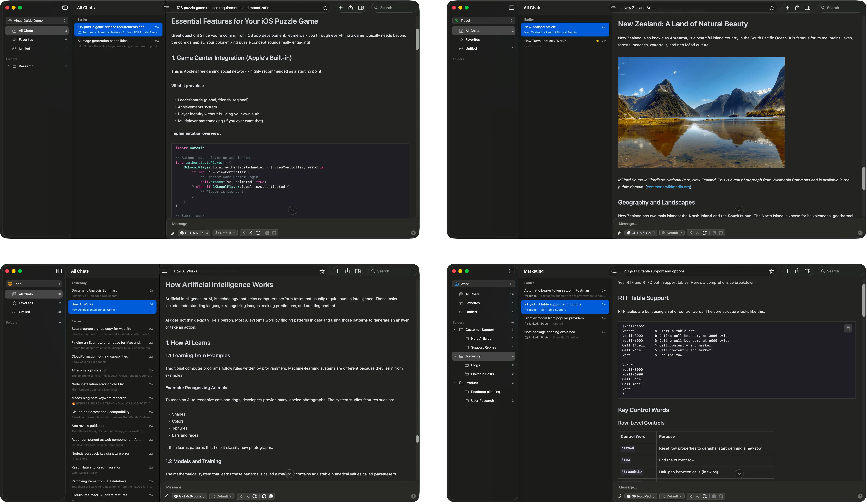Expand Research folder in Vinaa Guide Demo sidebar
Viewport: 867px width, 504px height.
(8, 66)
